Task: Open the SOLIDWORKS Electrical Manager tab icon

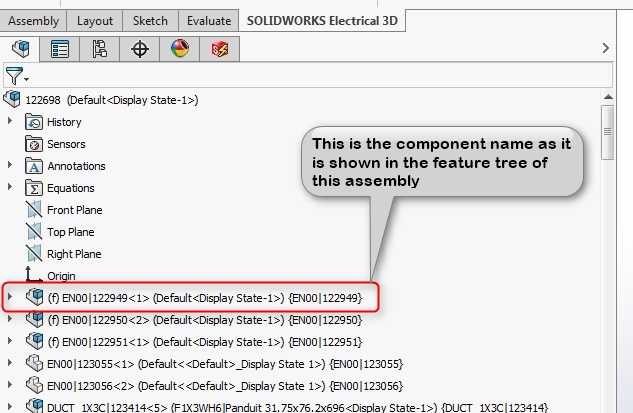Action: coord(220,49)
